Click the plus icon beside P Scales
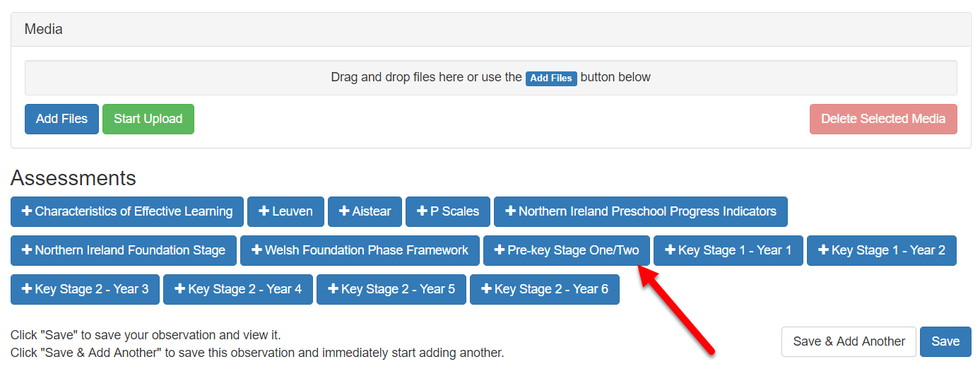Image resolution: width=980 pixels, height=369 pixels. point(423,211)
